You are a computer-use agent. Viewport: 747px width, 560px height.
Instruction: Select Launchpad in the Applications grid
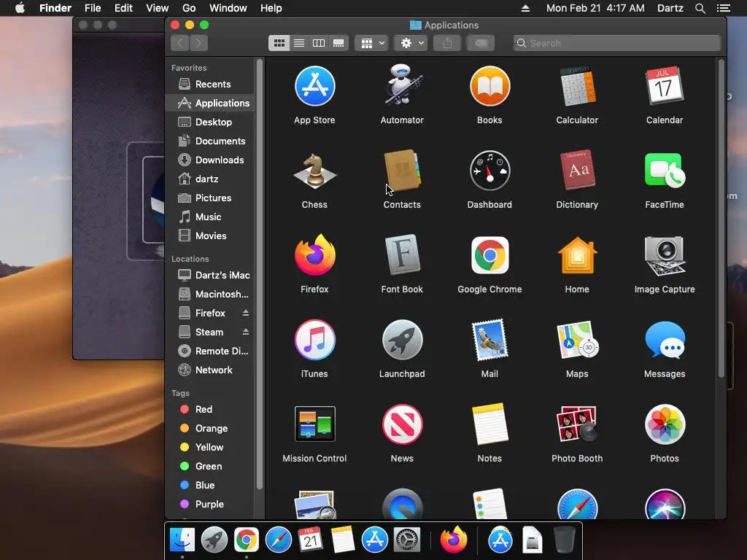pyautogui.click(x=402, y=340)
